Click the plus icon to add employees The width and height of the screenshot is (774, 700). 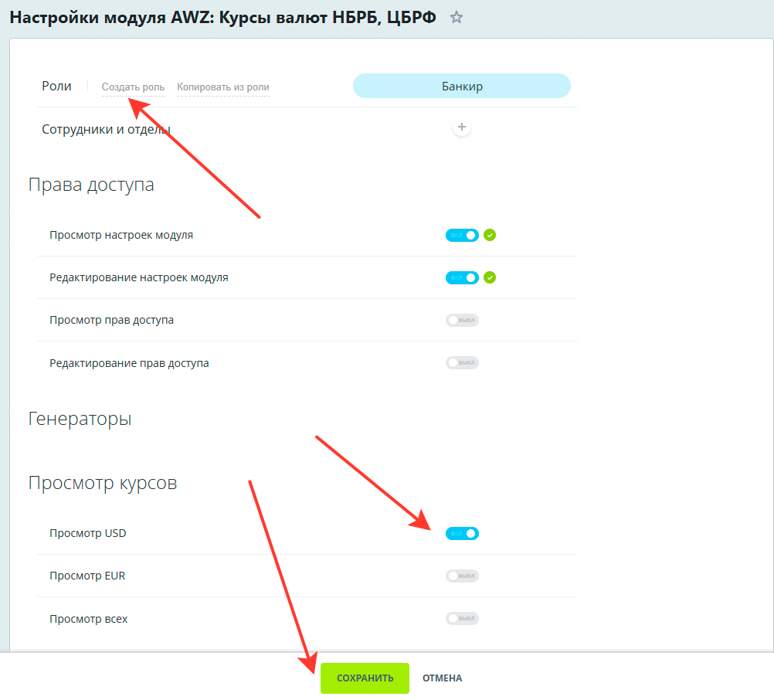pos(462,127)
